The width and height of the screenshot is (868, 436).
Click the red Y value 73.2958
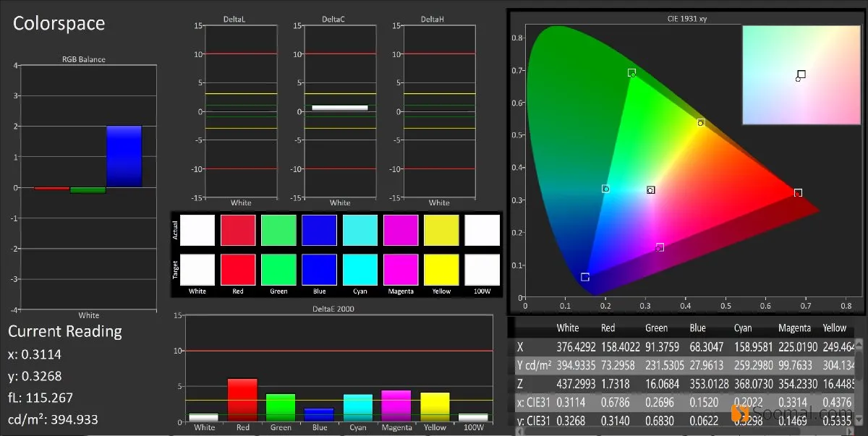coord(617,364)
